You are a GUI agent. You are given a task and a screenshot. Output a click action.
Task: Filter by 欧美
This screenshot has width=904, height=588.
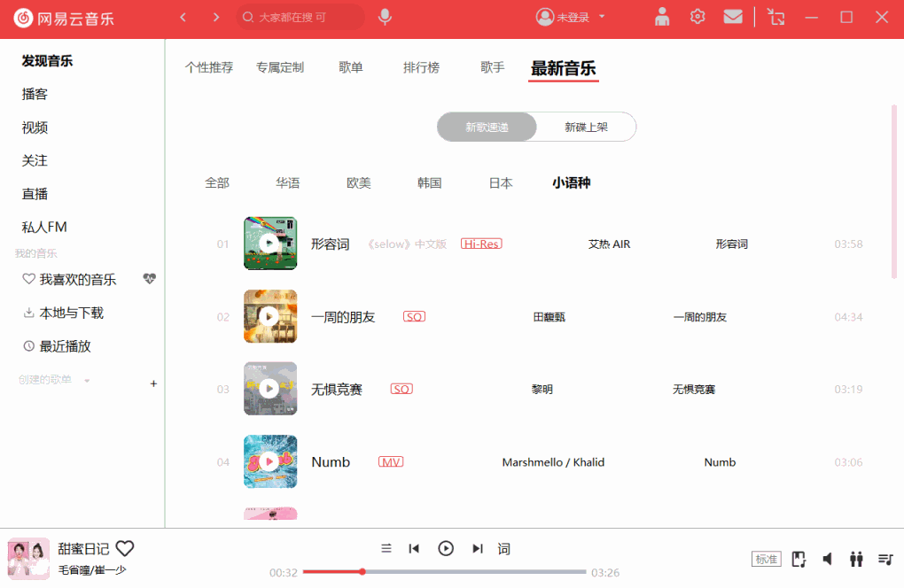[x=359, y=183]
